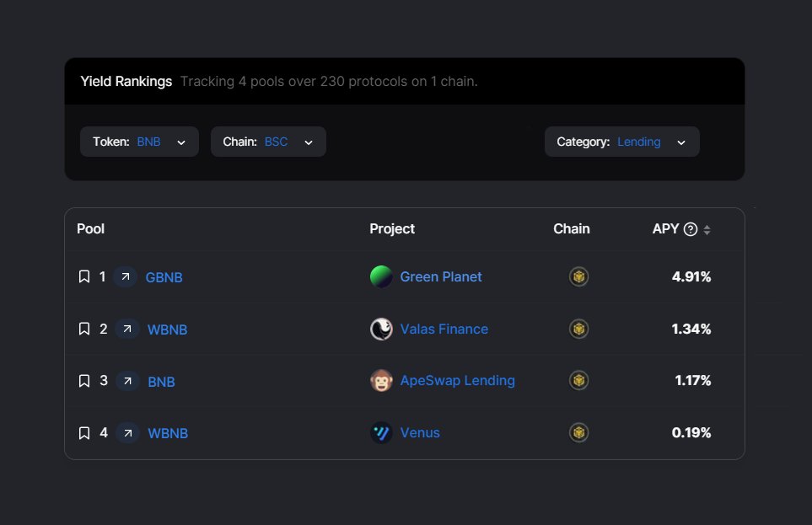The height and width of the screenshot is (525, 812).
Task: Click BSC chain icon in Green Planet row
Action: click(x=578, y=276)
